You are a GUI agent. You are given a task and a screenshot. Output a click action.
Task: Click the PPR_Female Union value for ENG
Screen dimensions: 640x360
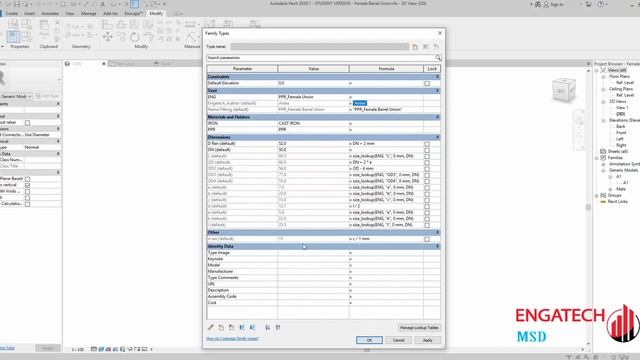pos(313,97)
